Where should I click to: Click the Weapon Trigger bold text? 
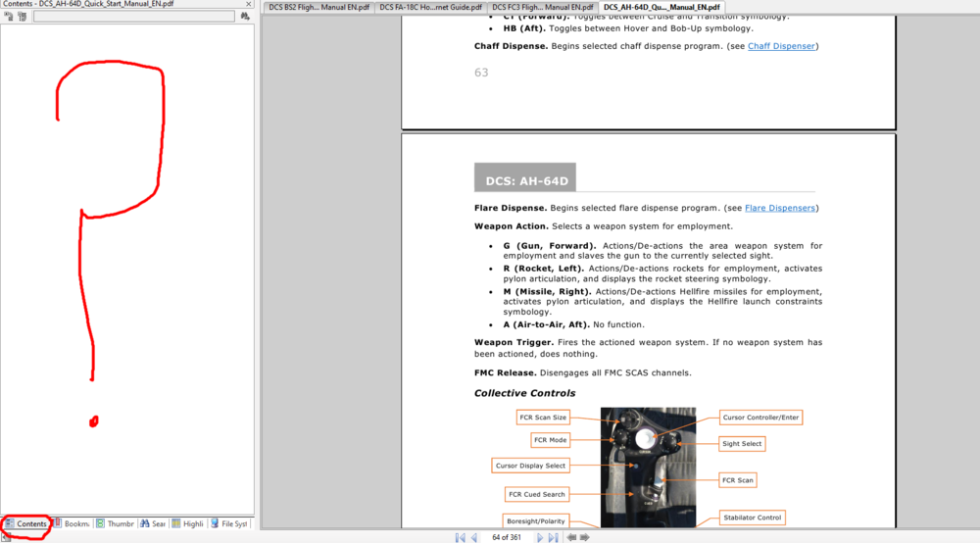click(514, 342)
